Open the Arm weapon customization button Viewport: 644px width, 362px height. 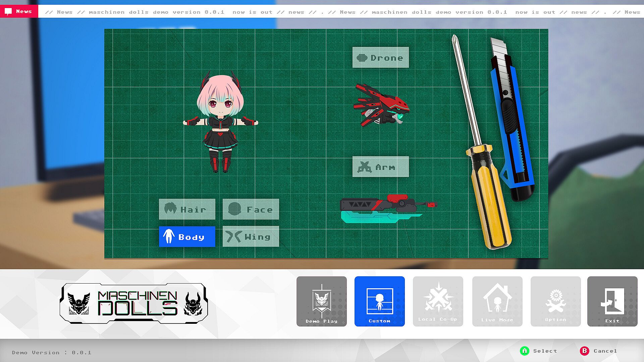(380, 167)
